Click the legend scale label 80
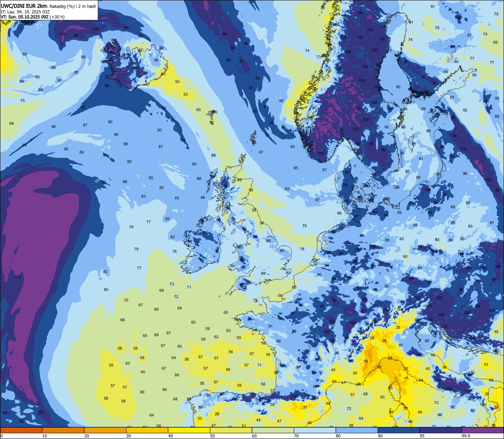Viewport: 504px width, 439px height. click(x=338, y=436)
